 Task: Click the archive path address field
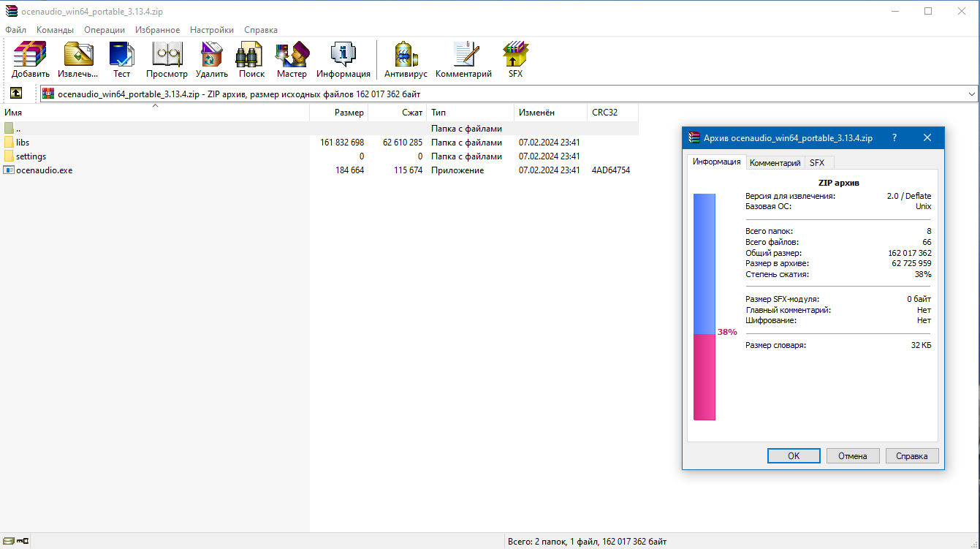(x=508, y=94)
